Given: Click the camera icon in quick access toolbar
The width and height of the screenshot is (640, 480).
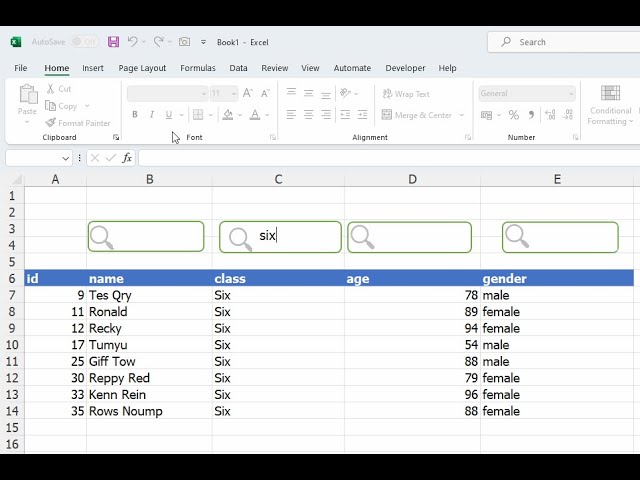Looking at the screenshot, I should tap(184, 42).
